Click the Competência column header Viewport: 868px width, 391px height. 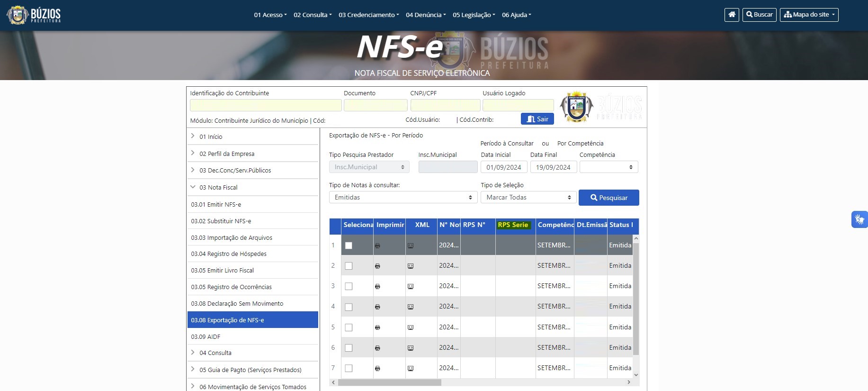[x=555, y=225]
